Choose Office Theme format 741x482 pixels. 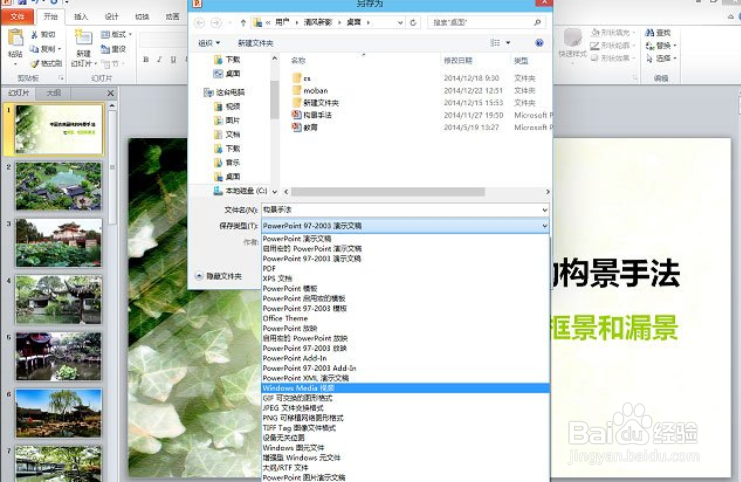pos(405,318)
